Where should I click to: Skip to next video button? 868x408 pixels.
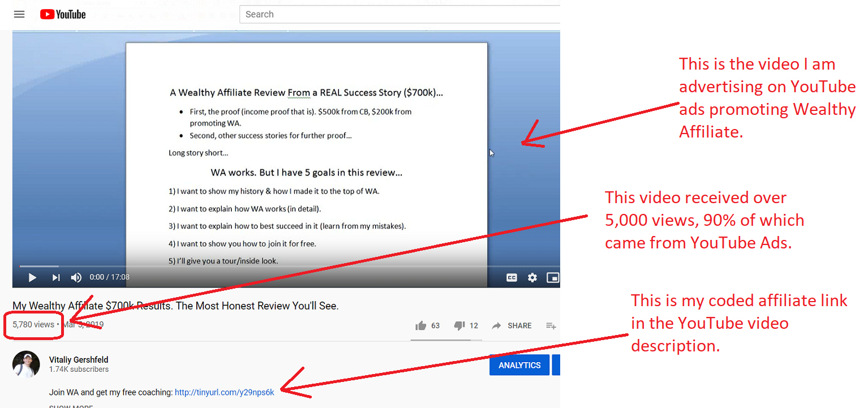pos(56,277)
